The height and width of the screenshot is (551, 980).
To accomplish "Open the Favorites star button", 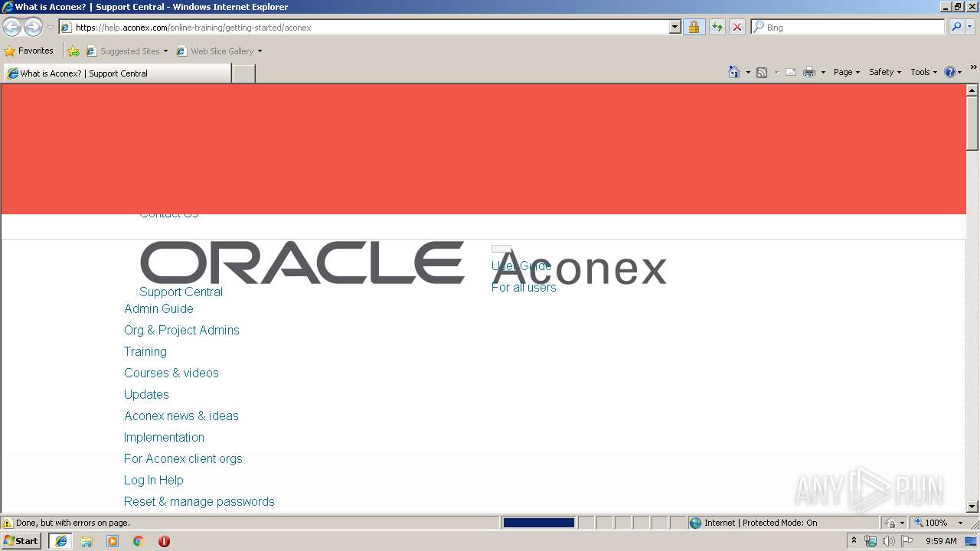I will (x=29, y=51).
